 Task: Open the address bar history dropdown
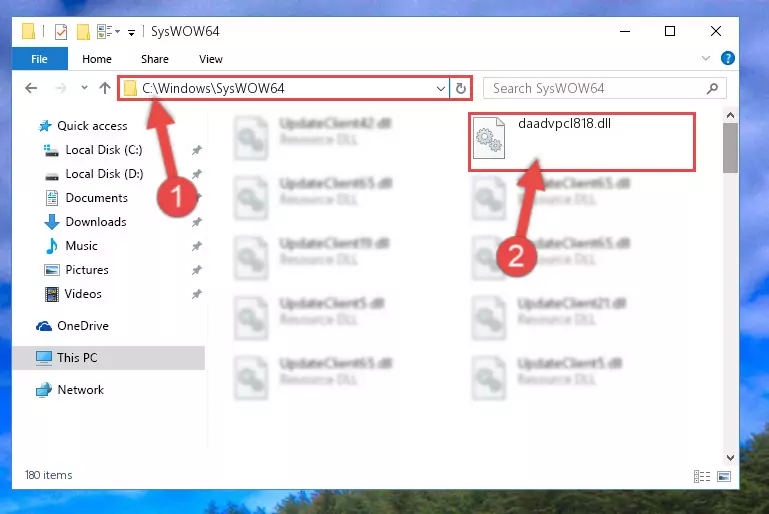(440, 89)
